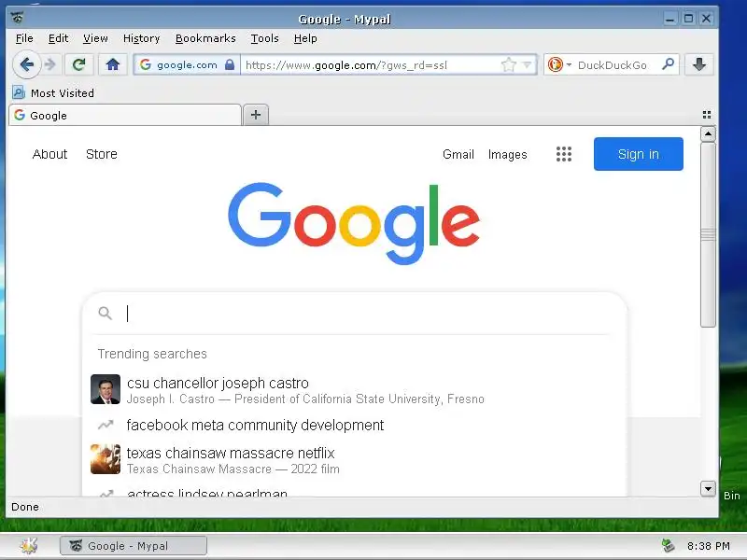Click Texas Chainsaw Massacre film thumbnail

(106, 459)
